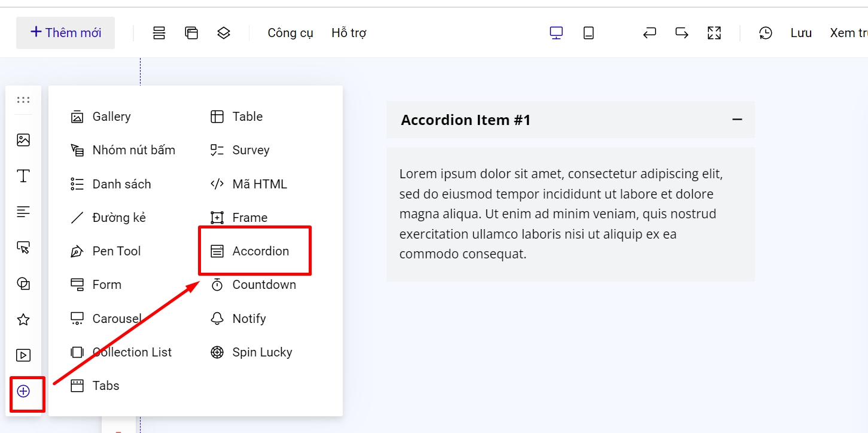Undo the last action
The width and height of the screenshot is (868, 433).
pyautogui.click(x=650, y=33)
